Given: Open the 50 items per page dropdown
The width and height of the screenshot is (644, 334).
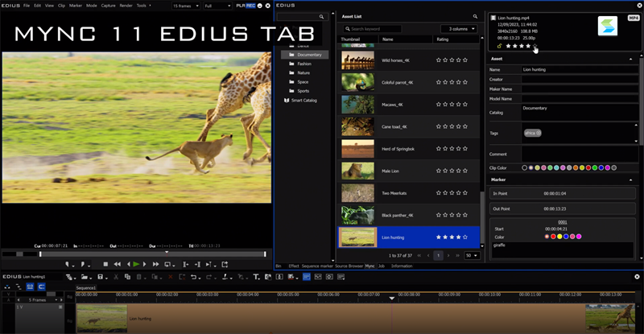Looking at the screenshot, I should (x=472, y=256).
